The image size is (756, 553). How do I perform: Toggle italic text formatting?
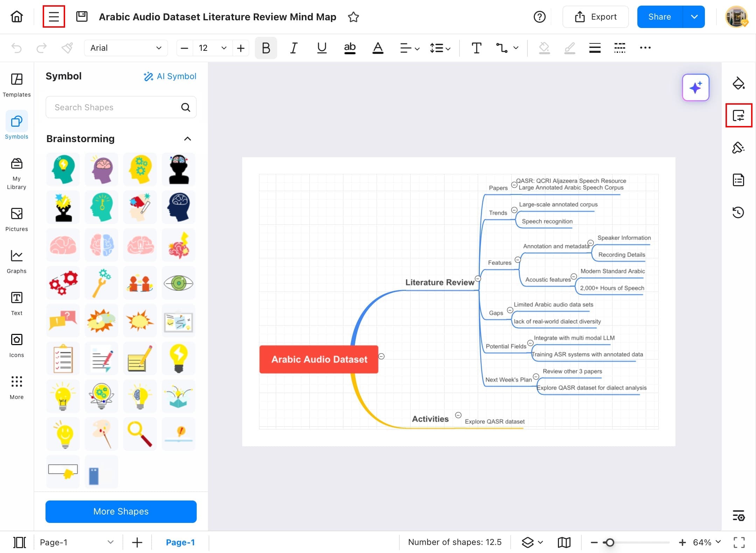coord(294,48)
